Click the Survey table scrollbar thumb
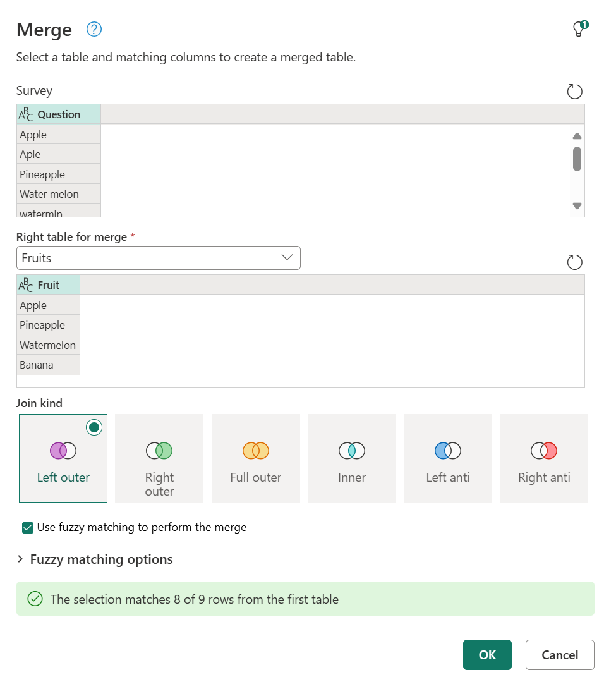Screen dimensions: 616x689 (577, 159)
